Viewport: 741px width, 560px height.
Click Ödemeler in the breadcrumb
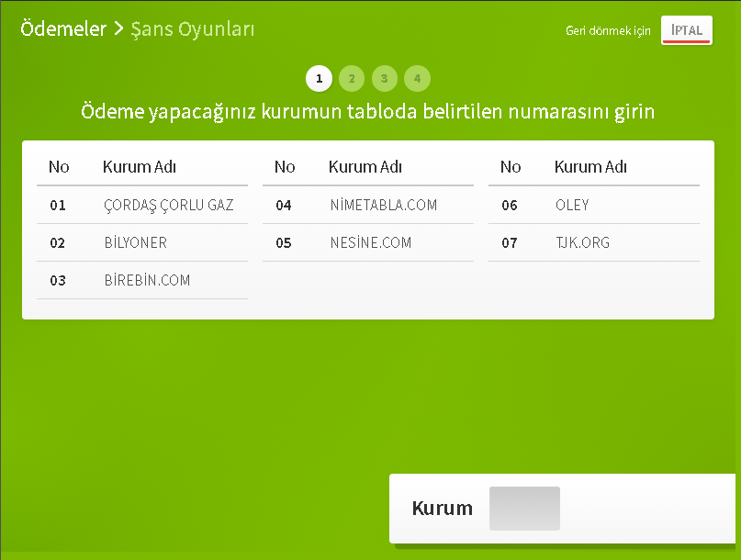[x=63, y=28]
